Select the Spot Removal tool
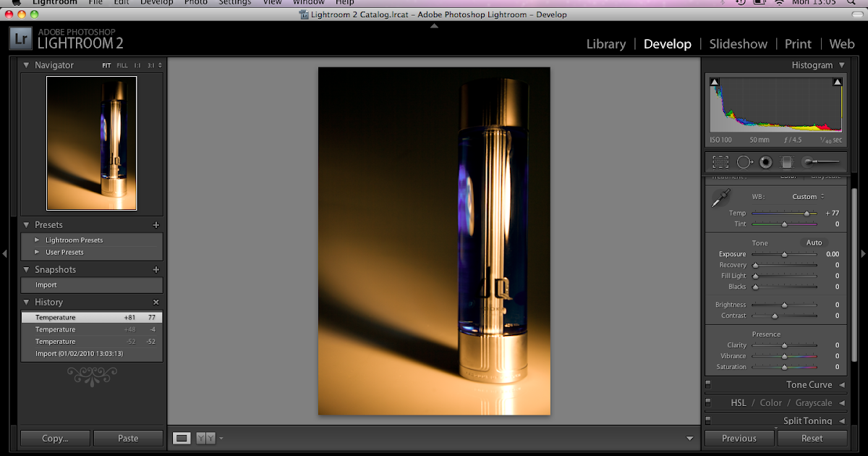 [x=745, y=162]
